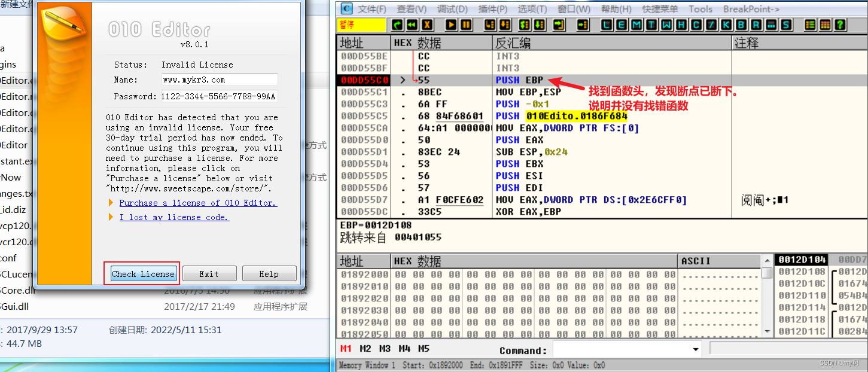Run the program with the play icon
868x372 pixels.
pyautogui.click(x=451, y=25)
